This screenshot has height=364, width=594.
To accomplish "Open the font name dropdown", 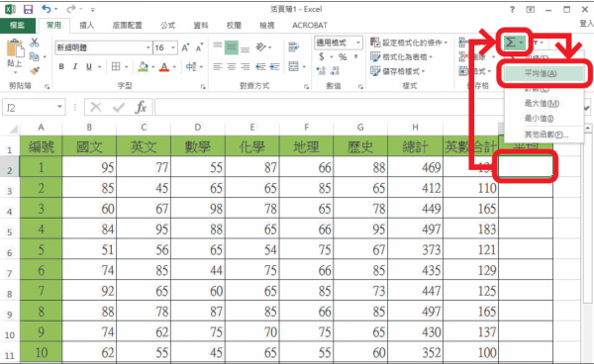I will (148, 47).
